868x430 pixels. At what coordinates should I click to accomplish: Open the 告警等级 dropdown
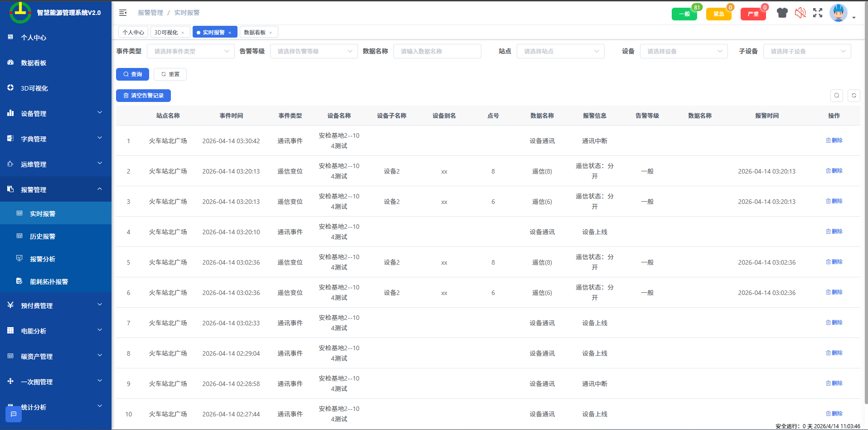click(314, 51)
